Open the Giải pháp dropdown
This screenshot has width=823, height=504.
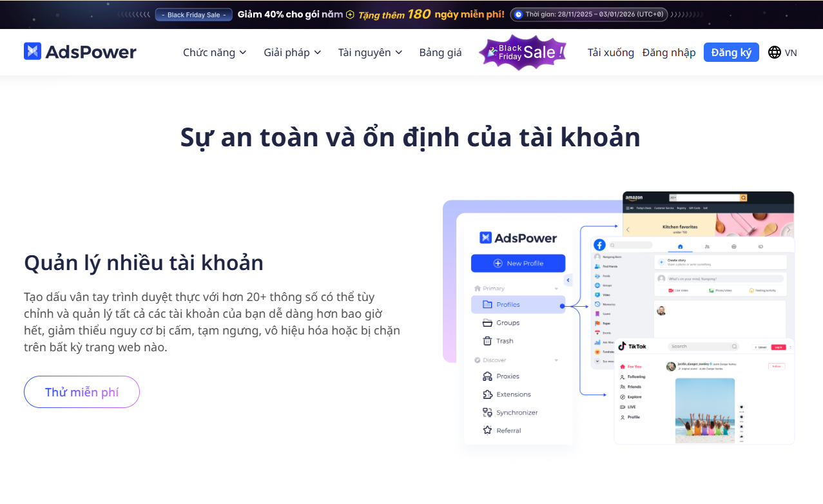coord(292,52)
